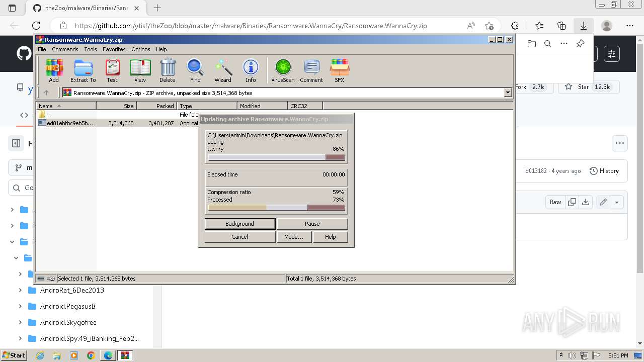
Task: Click the Mode... button
Action: (294, 237)
